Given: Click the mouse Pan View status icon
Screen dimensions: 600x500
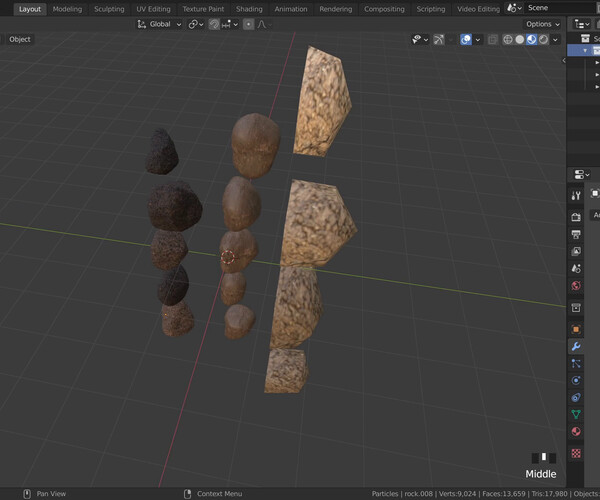Looking at the screenshot, I should point(27,494).
